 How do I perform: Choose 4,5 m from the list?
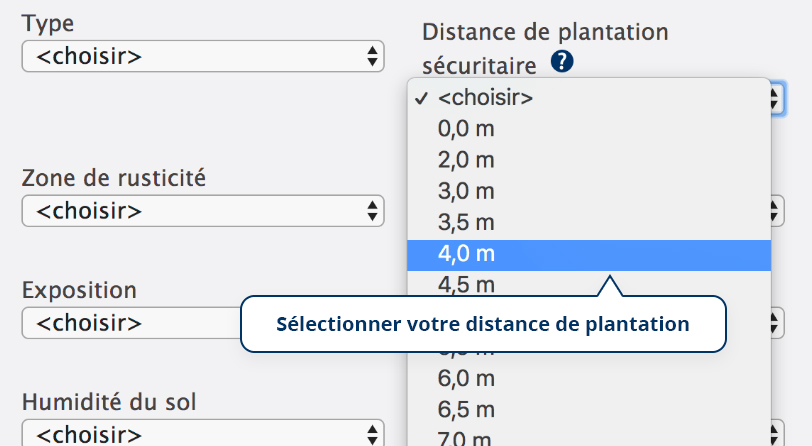click(x=466, y=285)
